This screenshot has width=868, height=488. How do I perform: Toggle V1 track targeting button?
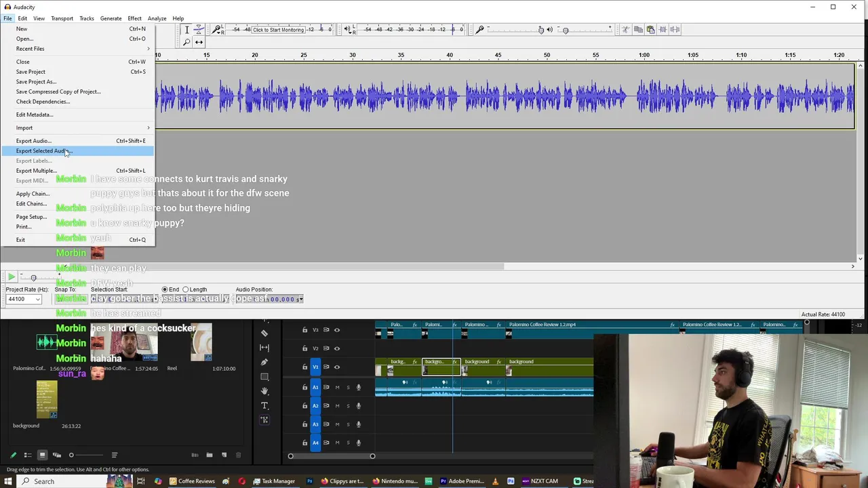[x=315, y=367]
